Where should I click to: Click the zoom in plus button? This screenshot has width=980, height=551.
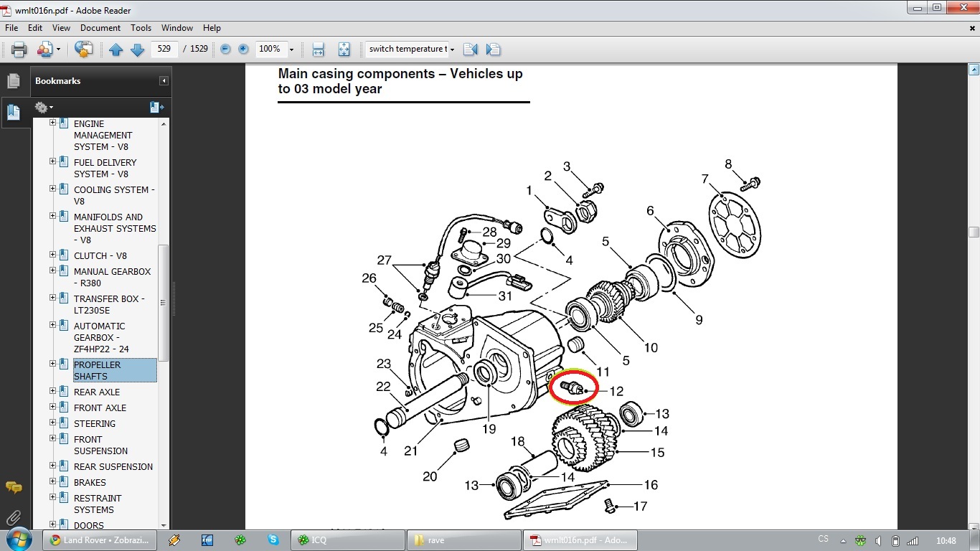click(243, 50)
